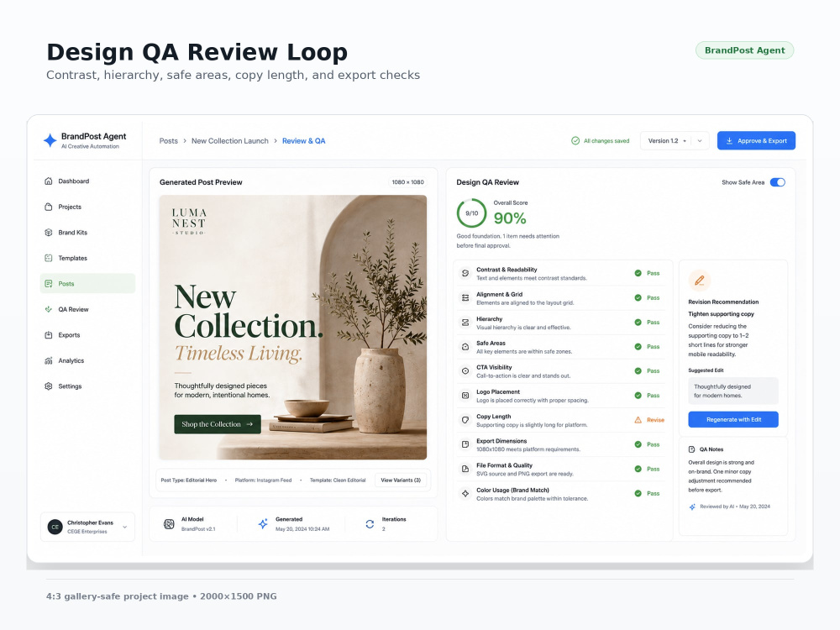840x630 pixels.
Task: Open New Collection Launch breadcrumb
Action: click(x=230, y=141)
